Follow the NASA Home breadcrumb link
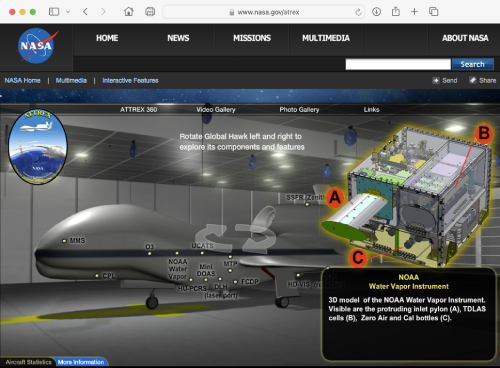The height and width of the screenshot is (368, 500). pos(22,80)
